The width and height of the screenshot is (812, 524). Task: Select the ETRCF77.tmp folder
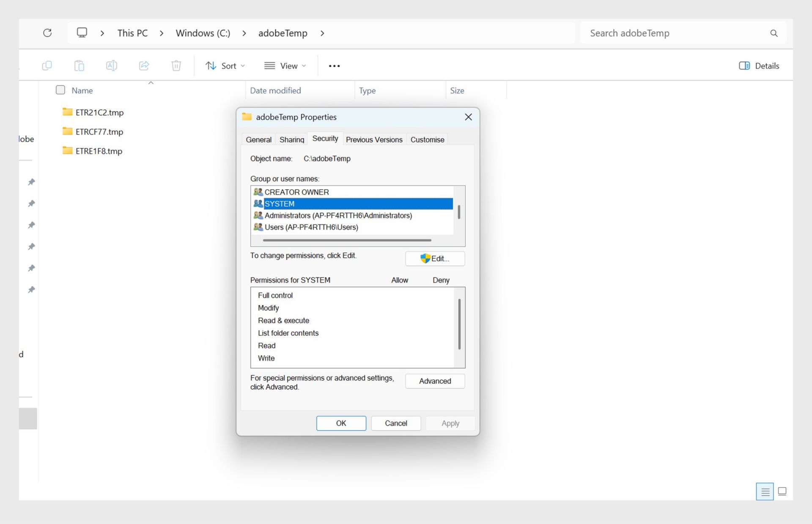point(99,131)
